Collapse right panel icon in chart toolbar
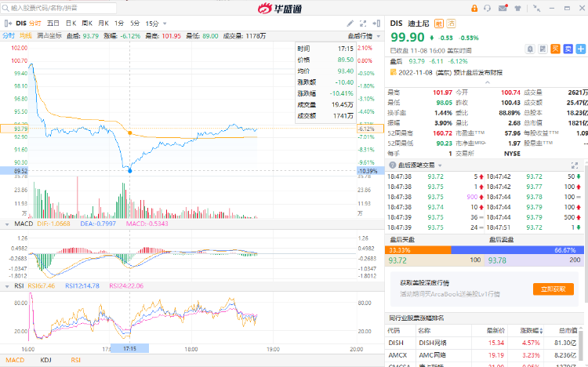 click(376, 24)
